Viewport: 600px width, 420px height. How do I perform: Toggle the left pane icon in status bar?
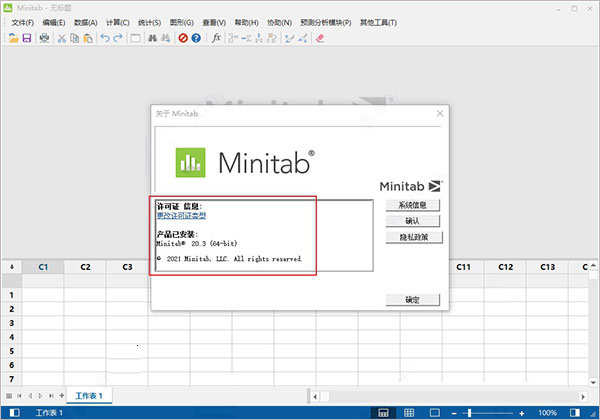point(15,413)
